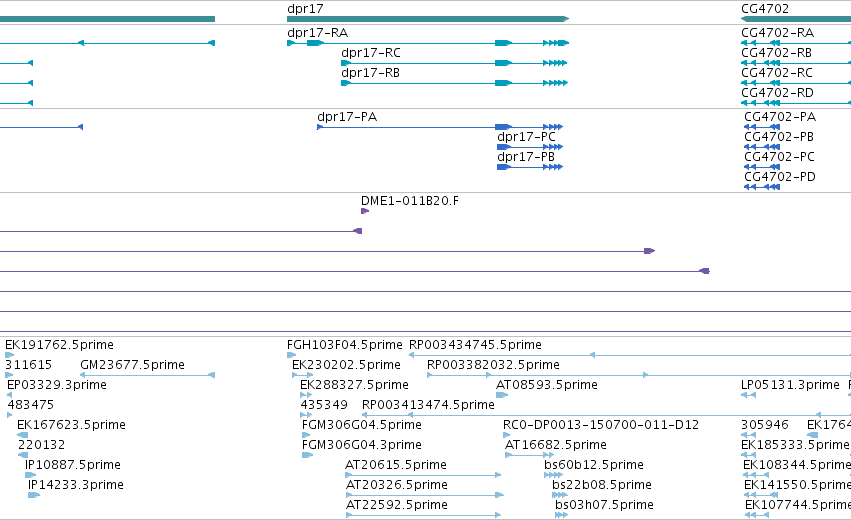Select the AT22592.5prime EST
851x520 pixels.
click(x=397, y=505)
